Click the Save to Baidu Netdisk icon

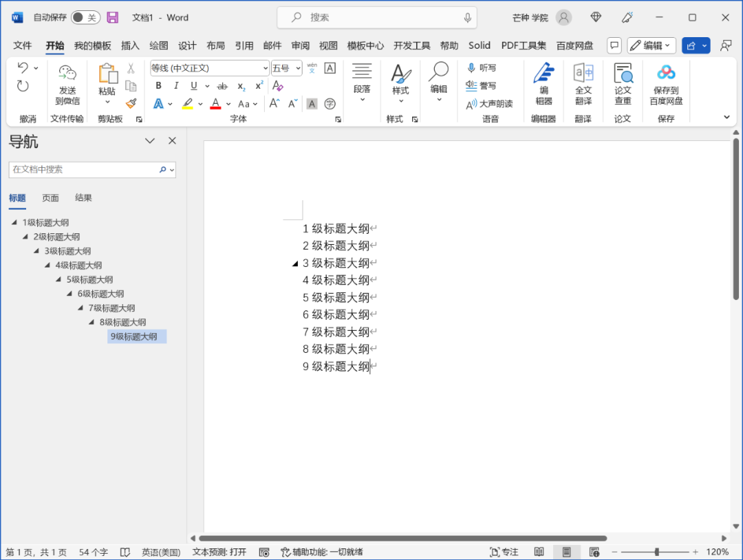tap(665, 74)
